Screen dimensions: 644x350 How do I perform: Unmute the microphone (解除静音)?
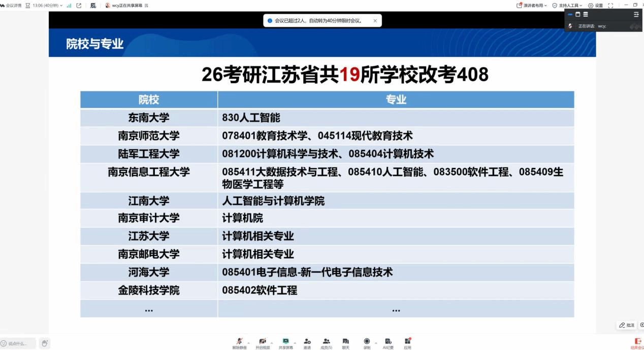(x=239, y=342)
